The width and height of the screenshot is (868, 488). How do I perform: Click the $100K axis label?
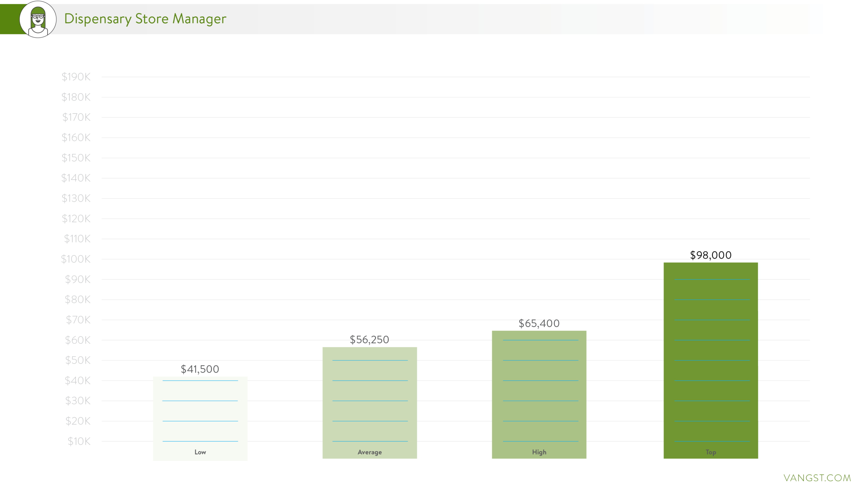coord(76,259)
